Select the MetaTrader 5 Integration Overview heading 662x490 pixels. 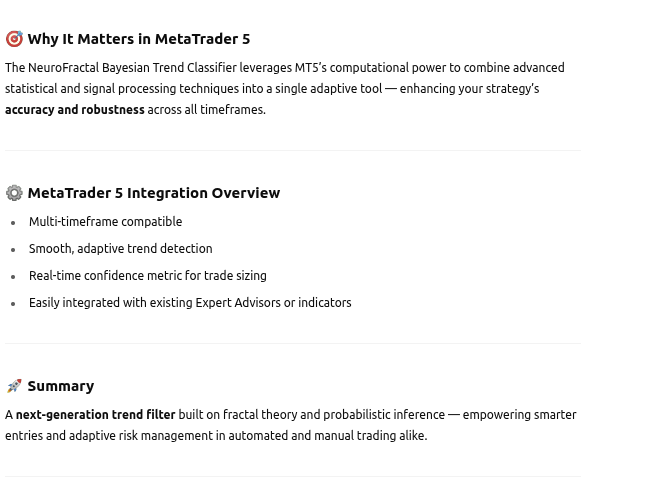(154, 193)
